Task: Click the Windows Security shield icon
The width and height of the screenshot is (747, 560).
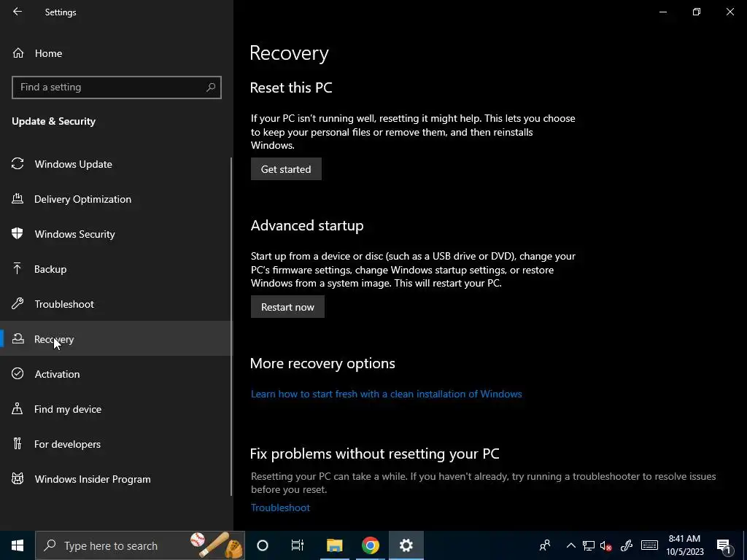Action: tap(18, 233)
